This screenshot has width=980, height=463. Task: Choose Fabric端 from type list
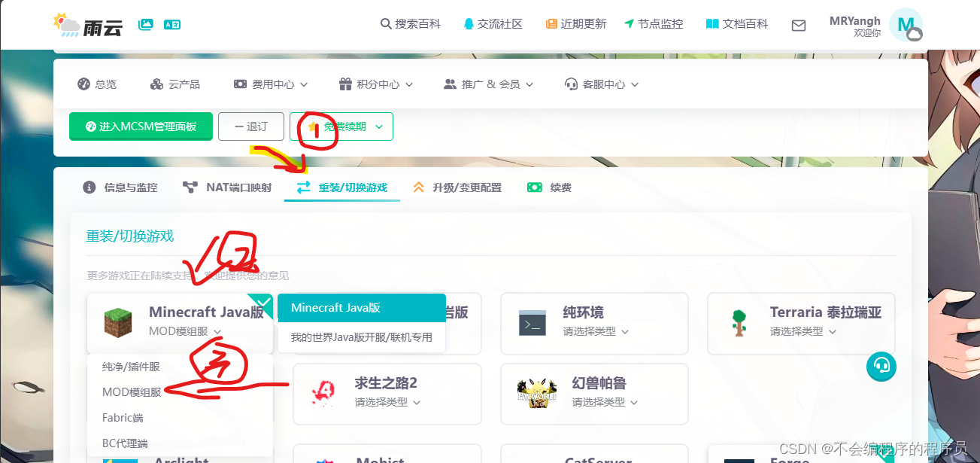[x=123, y=418]
